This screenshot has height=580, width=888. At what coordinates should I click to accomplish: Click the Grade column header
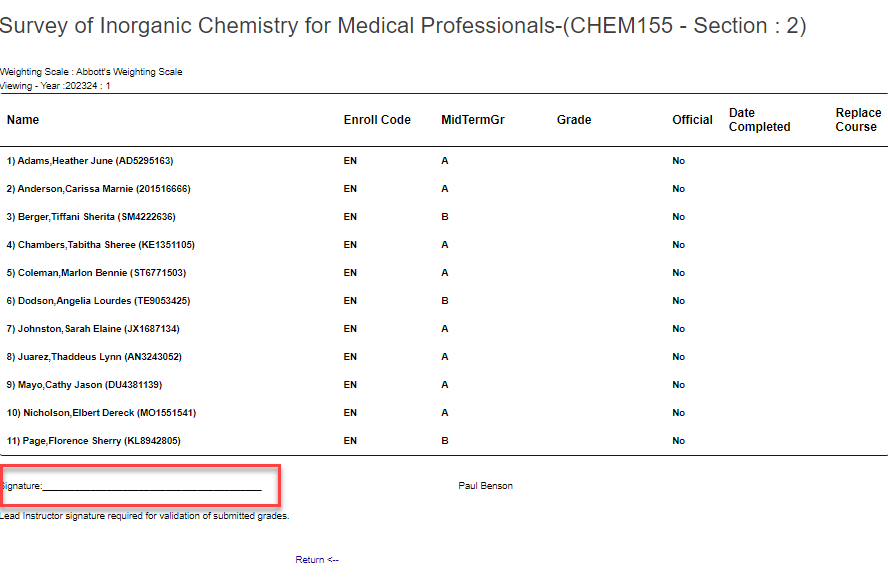(574, 119)
